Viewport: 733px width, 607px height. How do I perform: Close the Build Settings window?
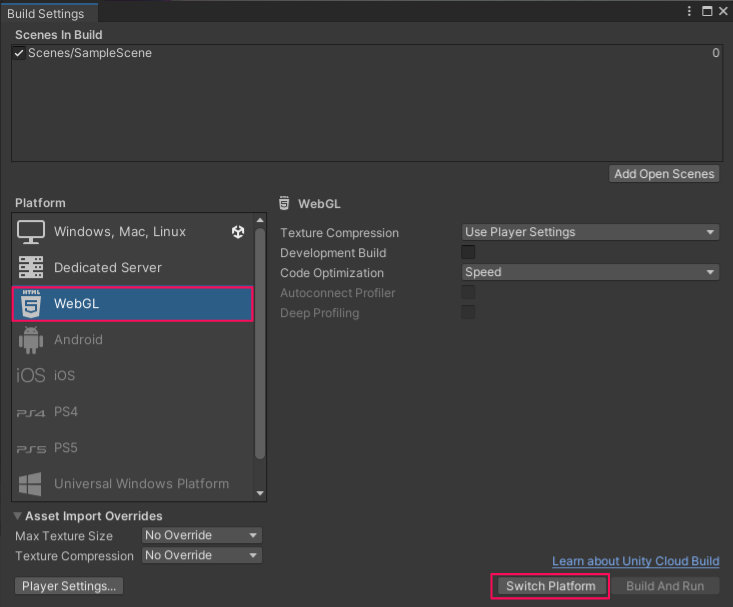pyautogui.click(x=723, y=11)
